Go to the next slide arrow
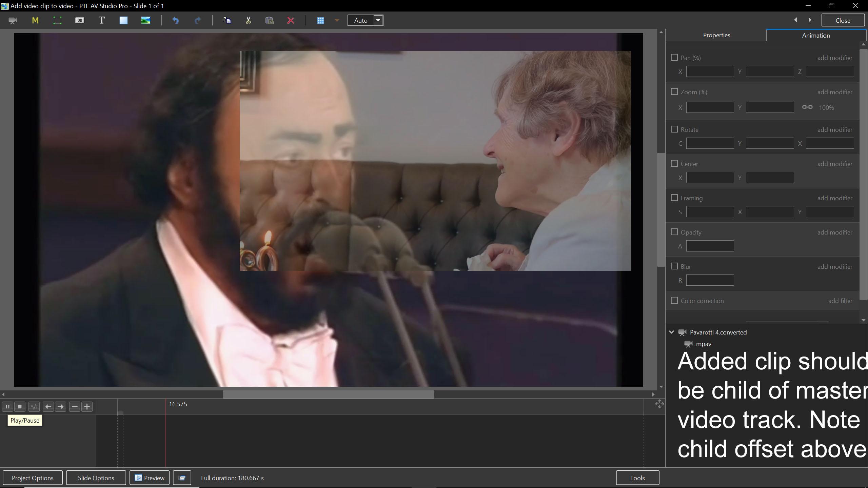Viewport: 868px width, 488px height. [x=810, y=20]
